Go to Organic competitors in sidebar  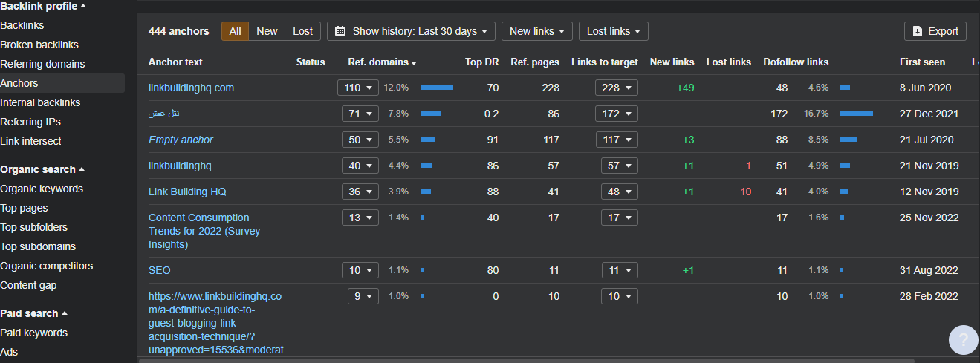click(x=47, y=266)
